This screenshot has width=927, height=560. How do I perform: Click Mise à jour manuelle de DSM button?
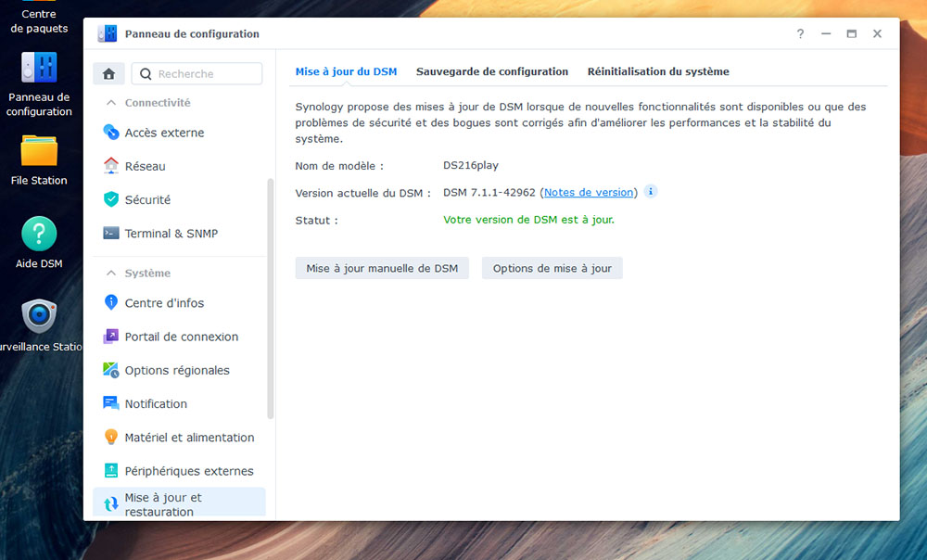click(x=382, y=268)
